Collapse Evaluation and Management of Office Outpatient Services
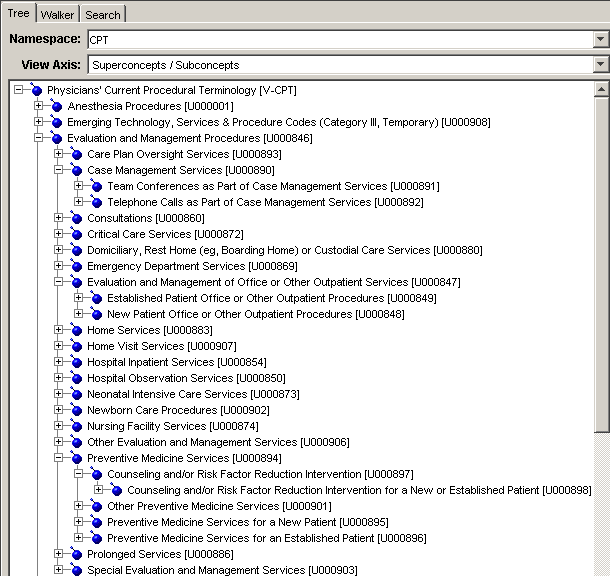610x576 pixels. pyautogui.click(x=58, y=282)
